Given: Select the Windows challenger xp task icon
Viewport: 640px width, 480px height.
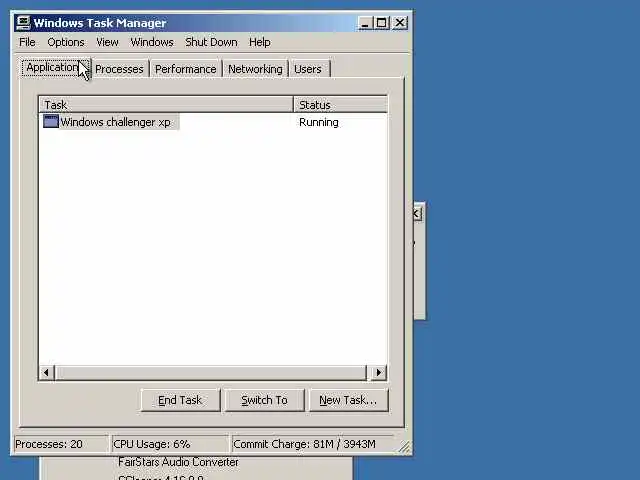Looking at the screenshot, I should pyautogui.click(x=51, y=121).
